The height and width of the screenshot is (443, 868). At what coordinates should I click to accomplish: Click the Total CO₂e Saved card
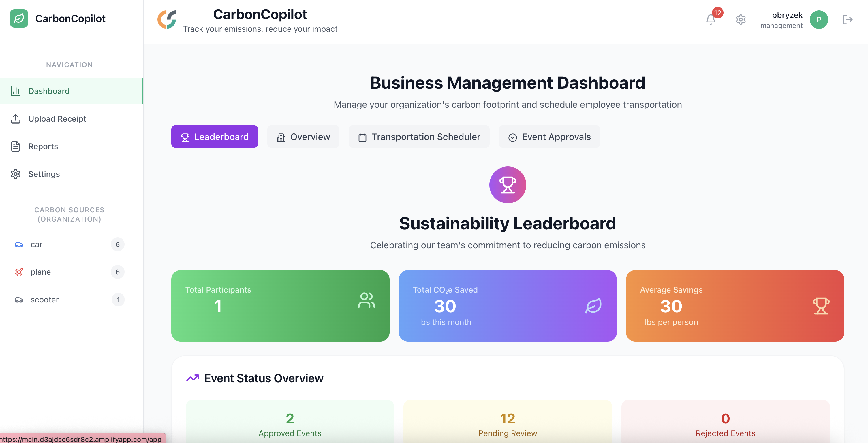507,306
